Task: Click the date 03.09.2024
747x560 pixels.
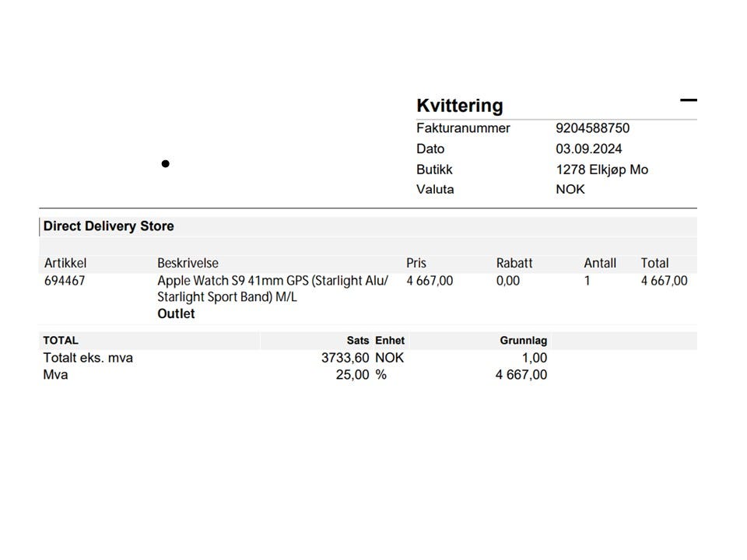Action: (589, 149)
